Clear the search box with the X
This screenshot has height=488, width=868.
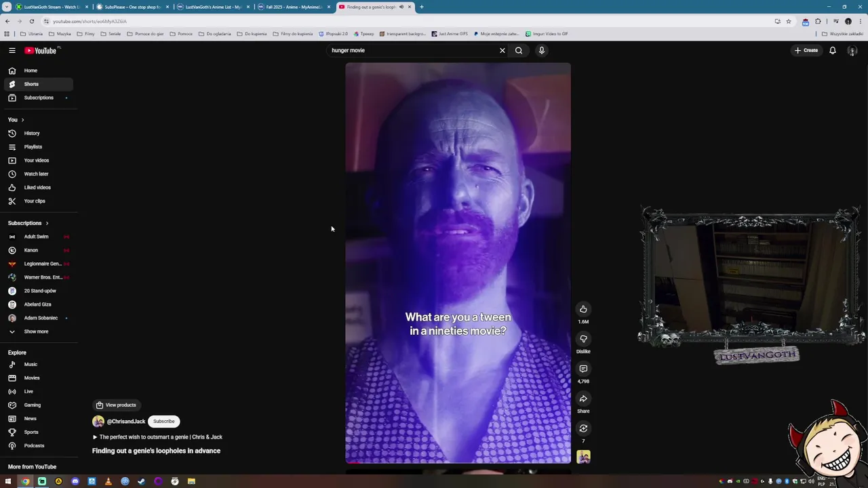pos(502,50)
